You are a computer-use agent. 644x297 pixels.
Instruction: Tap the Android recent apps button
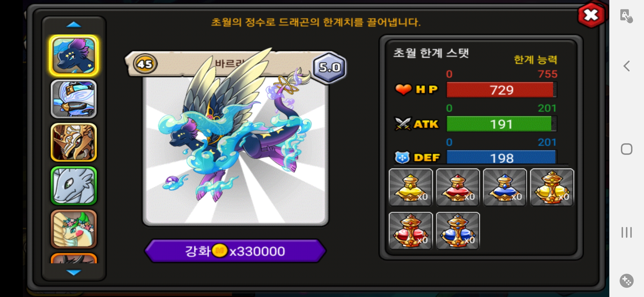coord(627,232)
